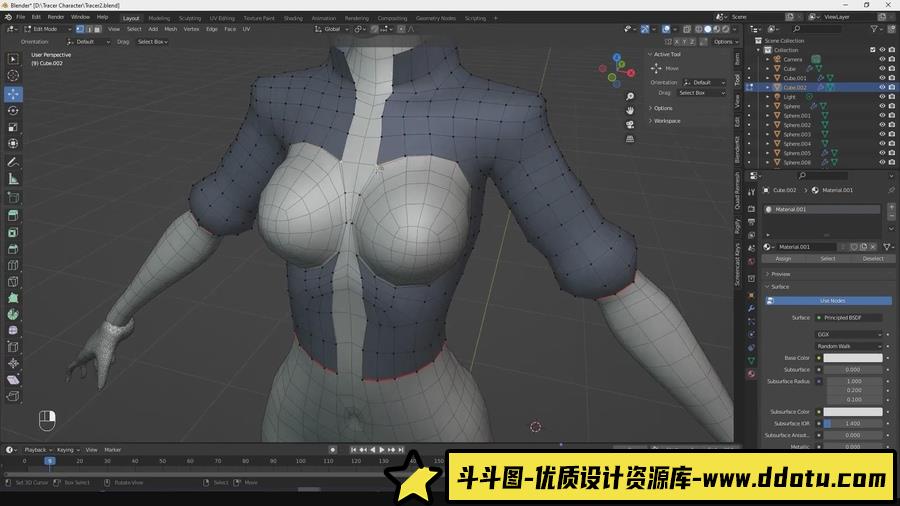Choose the Poly Build tool
900x506 pixels.
click(13, 298)
